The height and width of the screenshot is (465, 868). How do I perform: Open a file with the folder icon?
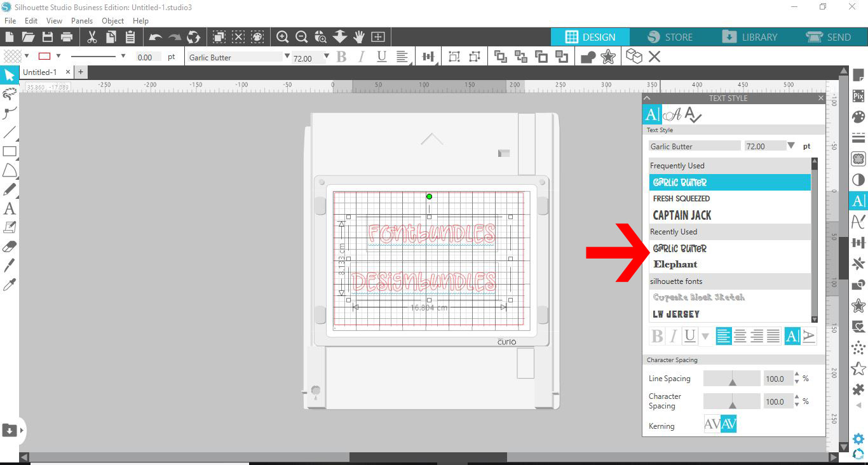tap(28, 37)
